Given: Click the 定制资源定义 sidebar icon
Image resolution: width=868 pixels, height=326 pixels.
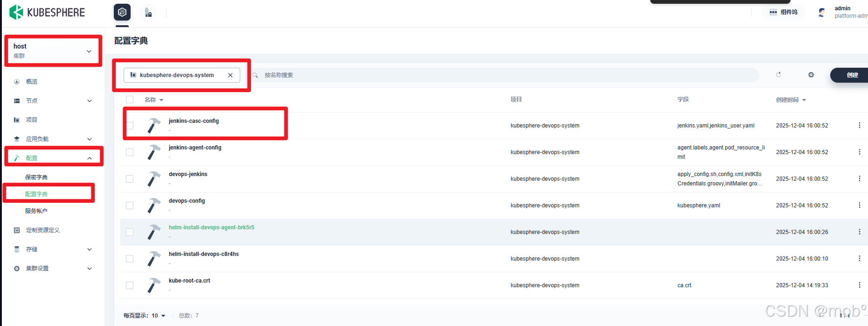Looking at the screenshot, I should (17, 230).
